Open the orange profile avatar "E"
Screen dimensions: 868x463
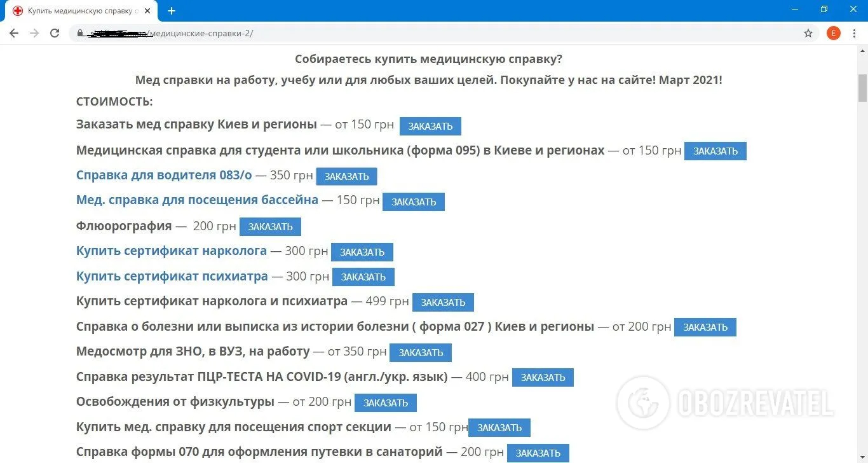click(x=833, y=34)
